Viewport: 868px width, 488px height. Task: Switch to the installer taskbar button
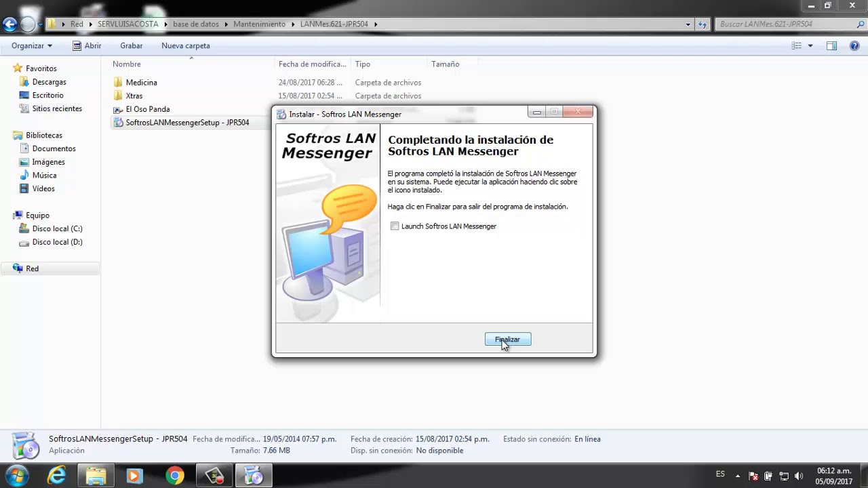[x=253, y=476]
